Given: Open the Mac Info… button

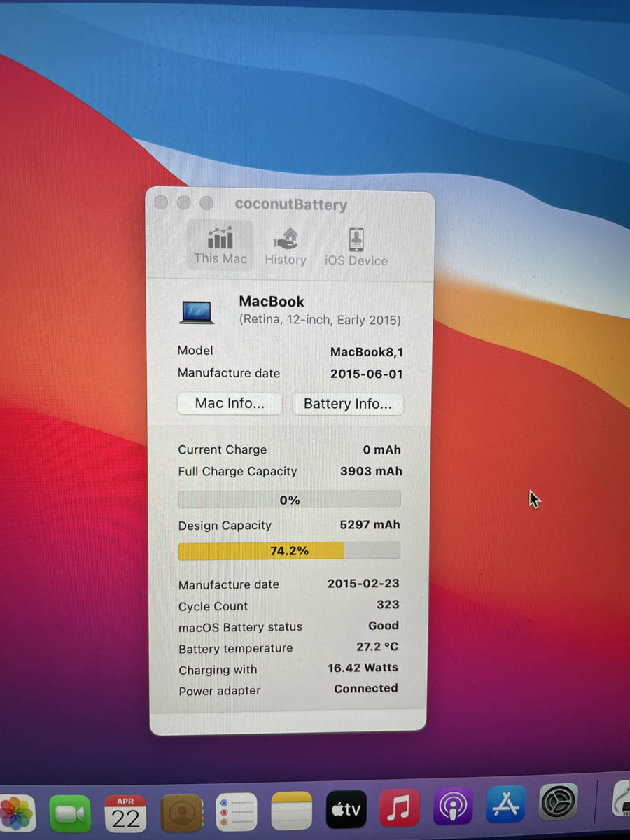Looking at the screenshot, I should click(x=230, y=403).
